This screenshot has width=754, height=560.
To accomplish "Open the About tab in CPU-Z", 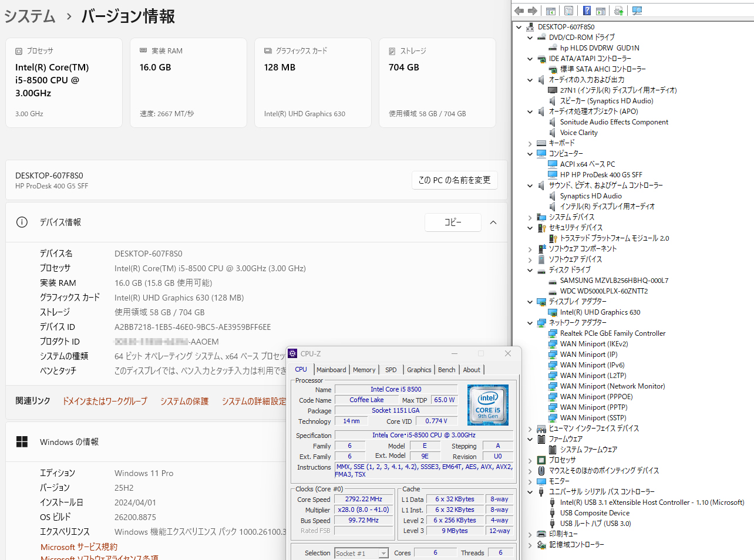I will pyautogui.click(x=472, y=370).
